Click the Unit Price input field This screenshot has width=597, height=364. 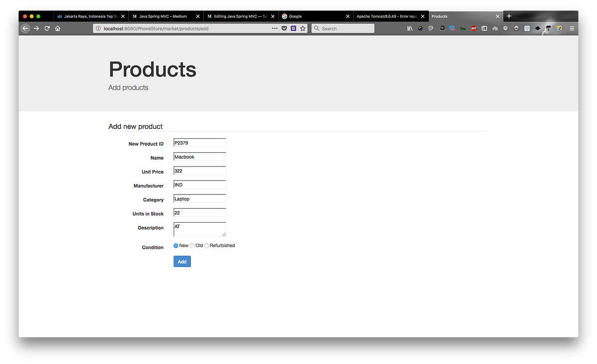click(x=199, y=171)
